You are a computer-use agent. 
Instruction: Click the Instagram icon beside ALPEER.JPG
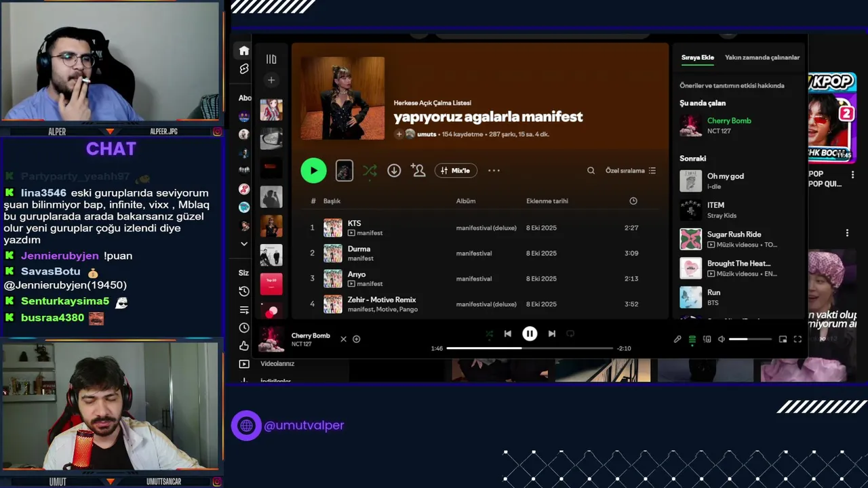click(217, 131)
